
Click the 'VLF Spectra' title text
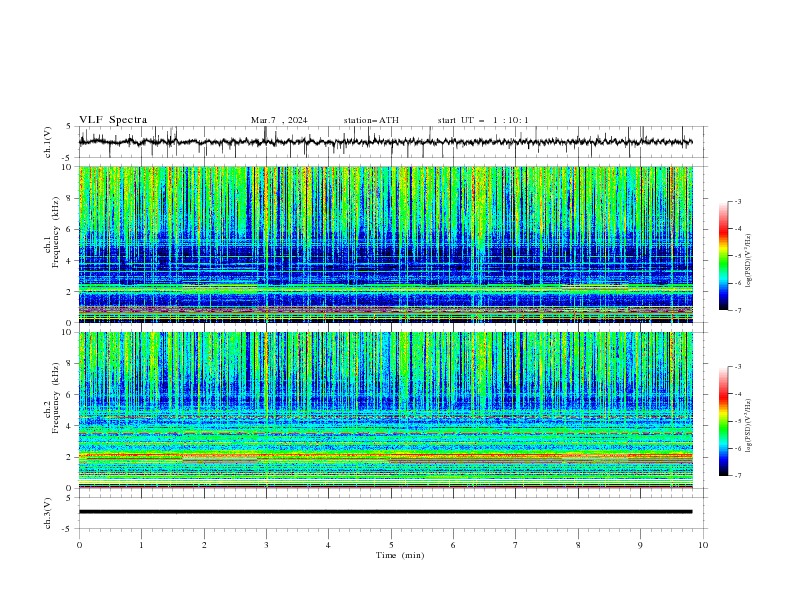click(113, 120)
